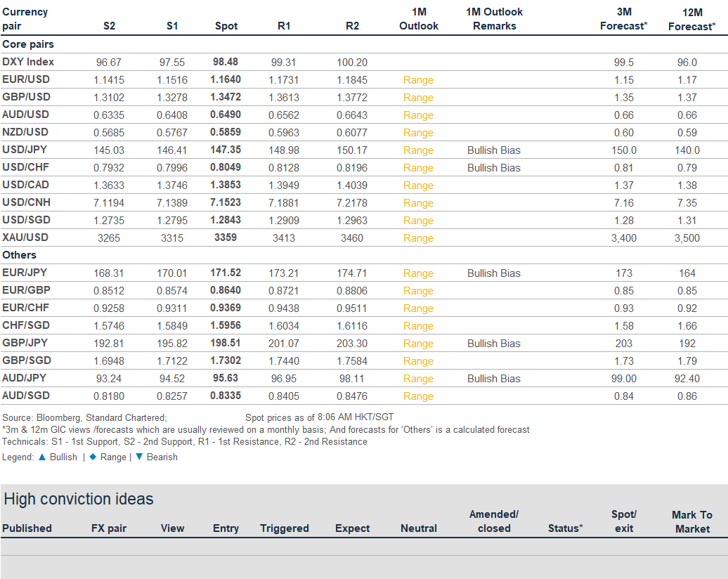Select the EUR/JPY currency pair label
The height and width of the screenshot is (579, 728).
pos(25,273)
